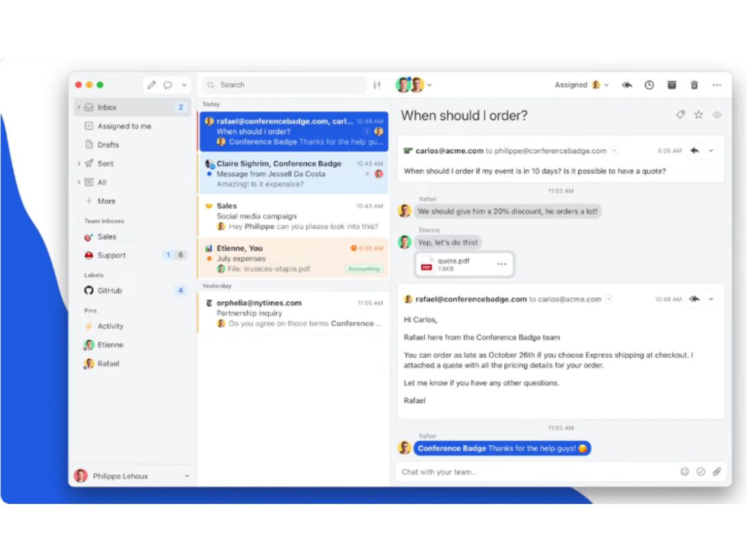
Task: Open the orphelia@nytimes.com Partnership inquiry
Action: pyautogui.click(x=293, y=313)
